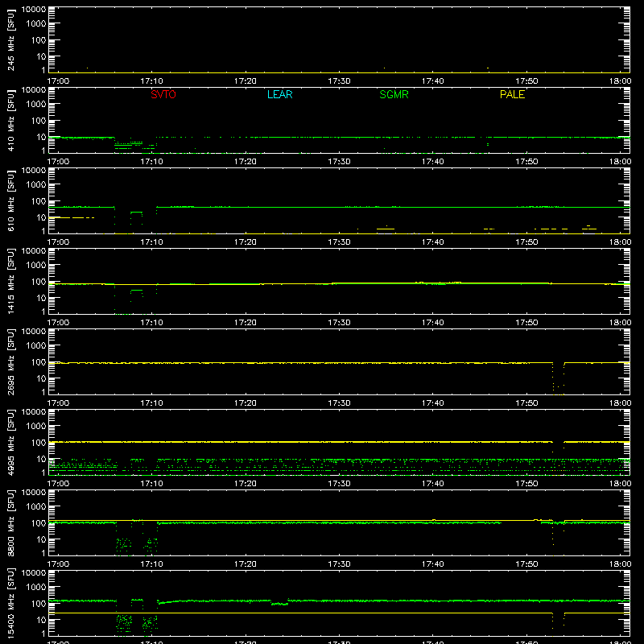Select the 8800 MHz [SFU] axis title
Screen dimensions: 644x644
(x=10, y=522)
